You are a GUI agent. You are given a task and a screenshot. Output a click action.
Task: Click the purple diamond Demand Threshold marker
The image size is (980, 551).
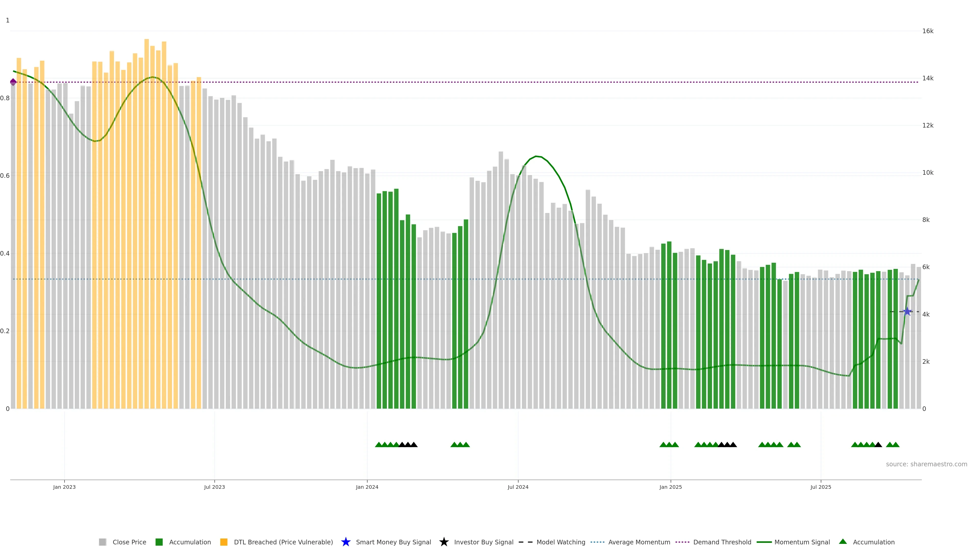(x=13, y=82)
